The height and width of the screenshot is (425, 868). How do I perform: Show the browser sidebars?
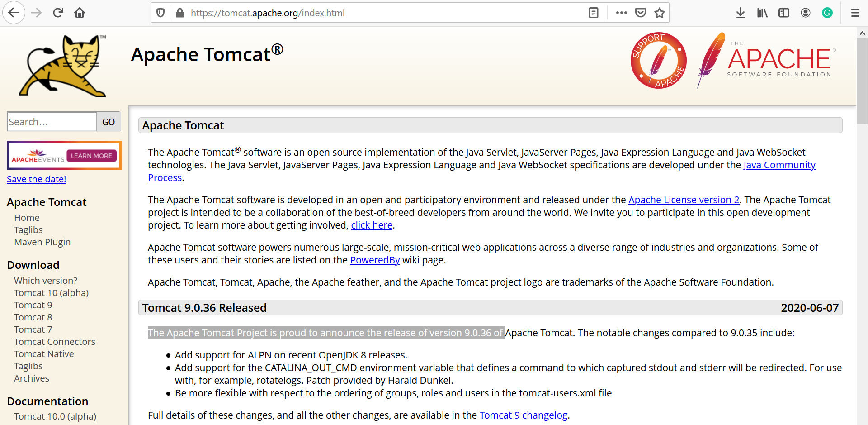784,13
